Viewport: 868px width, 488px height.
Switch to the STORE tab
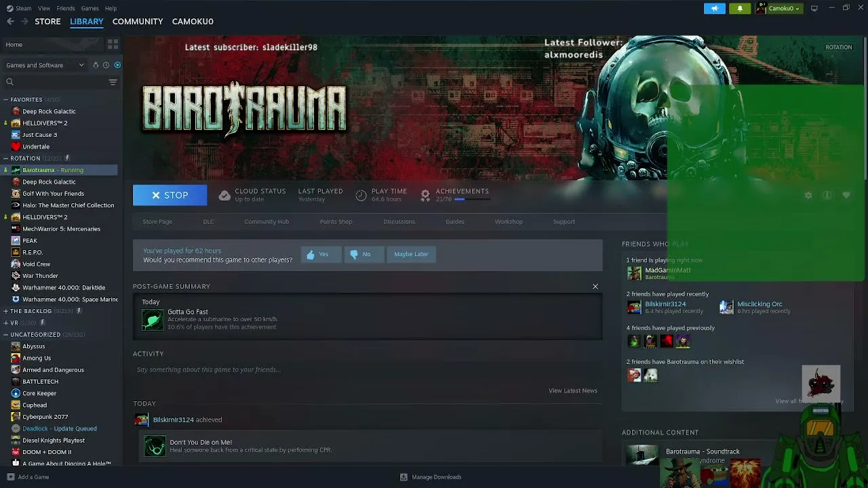pyautogui.click(x=47, y=22)
